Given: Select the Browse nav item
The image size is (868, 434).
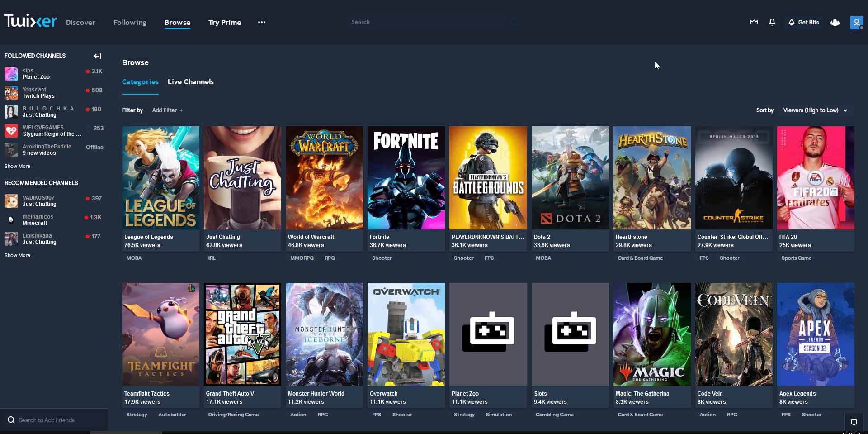Looking at the screenshot, I should [x=177, y=22].
